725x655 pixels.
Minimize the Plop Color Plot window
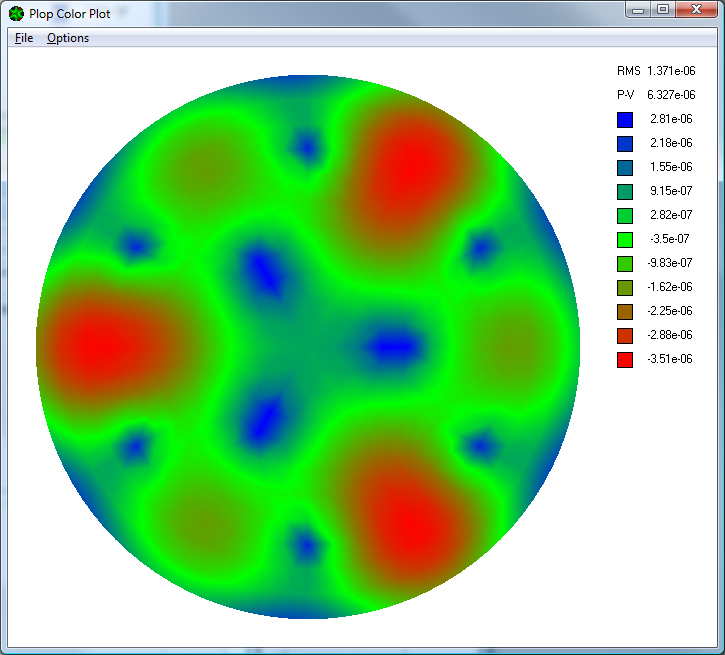pyautogui.click(x=638, y=10)
